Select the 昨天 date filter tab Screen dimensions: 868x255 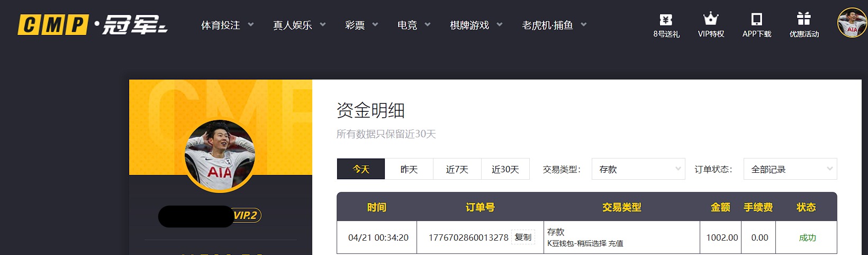click(409, 169)
